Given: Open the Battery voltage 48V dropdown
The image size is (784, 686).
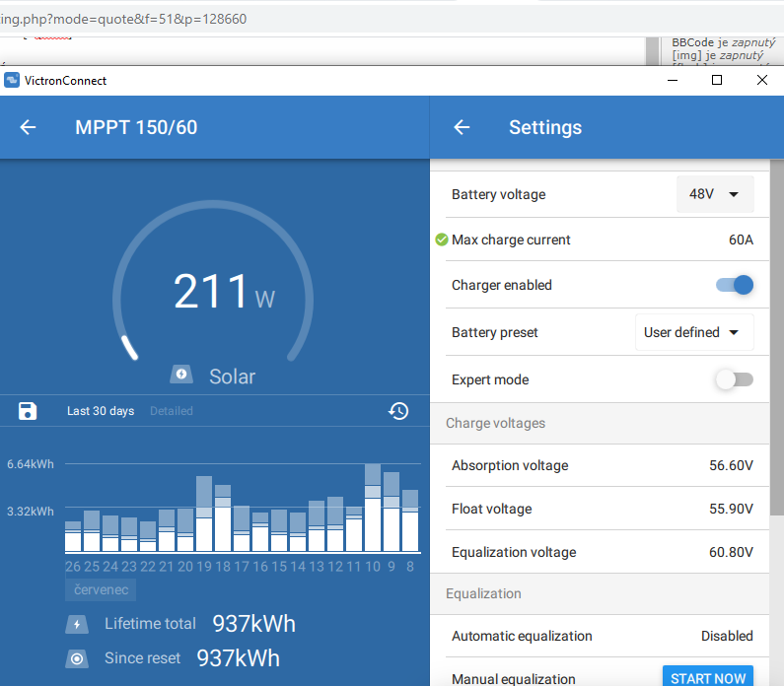Looking at the screenshot, I should (715, 194).
